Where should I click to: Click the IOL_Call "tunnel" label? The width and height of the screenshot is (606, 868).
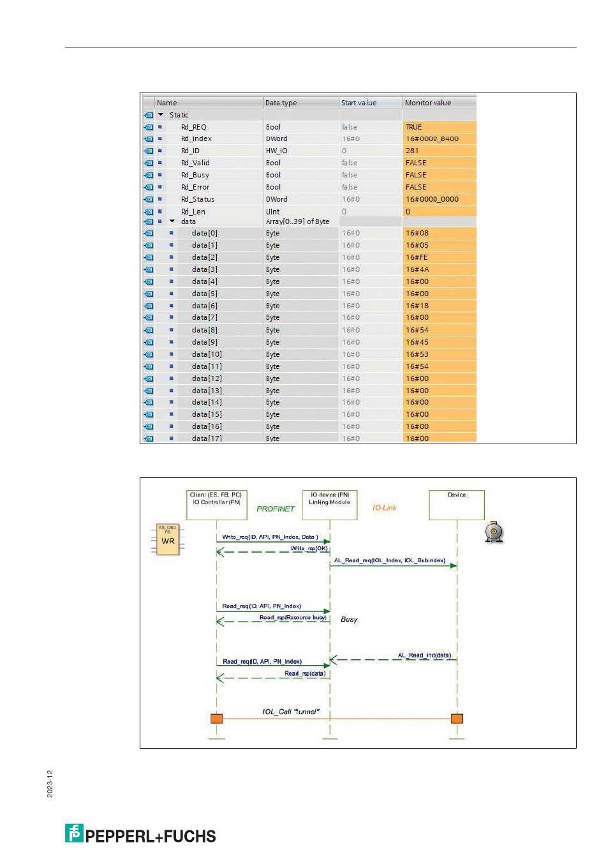[x=291, y=712]
